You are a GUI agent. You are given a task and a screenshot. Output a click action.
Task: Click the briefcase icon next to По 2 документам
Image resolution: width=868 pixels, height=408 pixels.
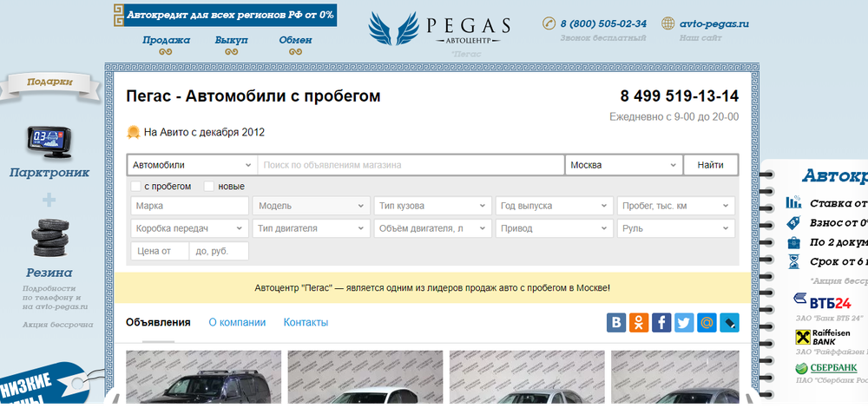793,242
